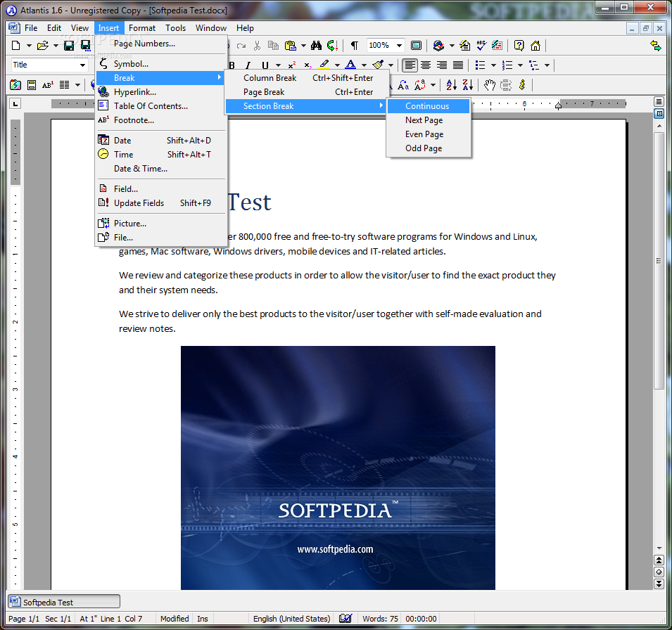This screenshot has width=672, height=630.
Task: Expand the bulleted list dropdown arrow
Action: coord(493,65)
